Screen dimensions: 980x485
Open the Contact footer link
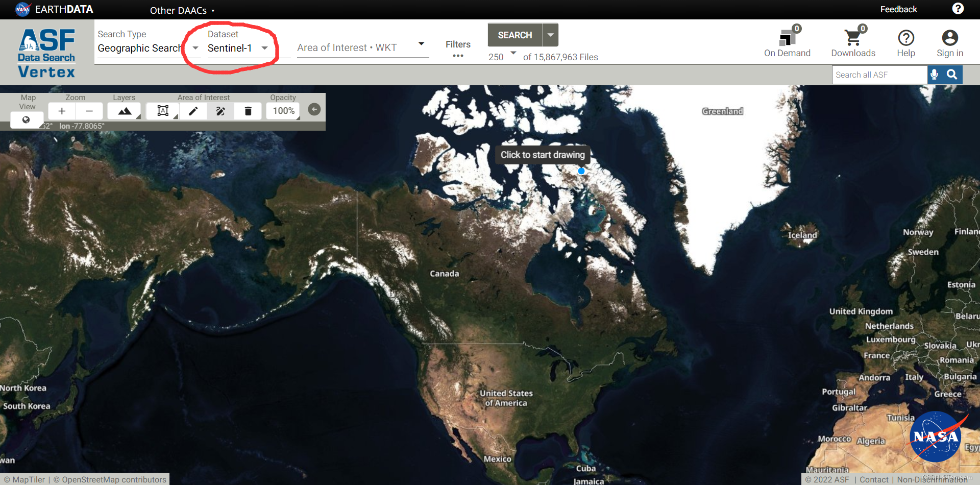[874, 479]
